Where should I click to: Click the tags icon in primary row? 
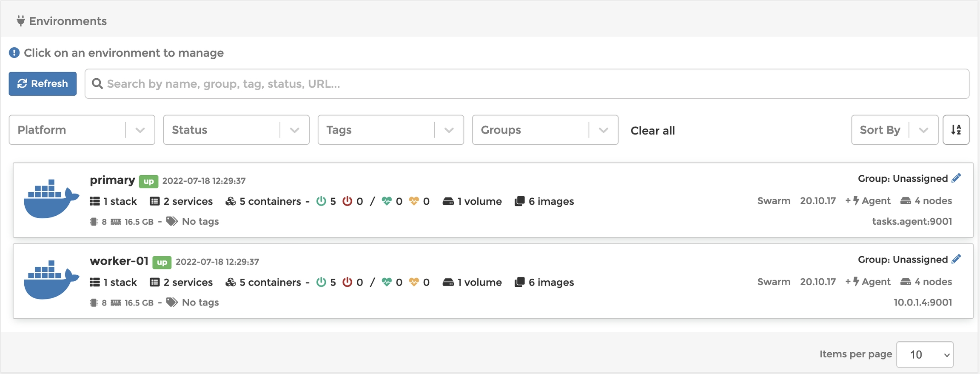pyautogui.click(x=172, y=221)
